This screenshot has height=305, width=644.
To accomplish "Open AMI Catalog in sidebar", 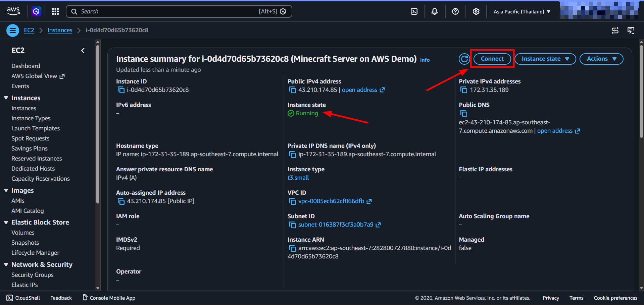I will [28, 211].
